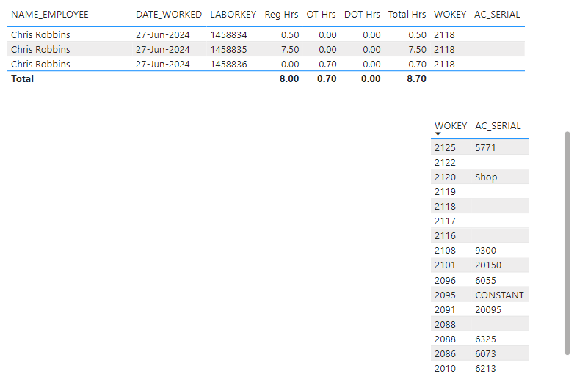The image size is (588, 382).
Task: Click the WOKEY header in lower table
Action: (x=451, y=126)
